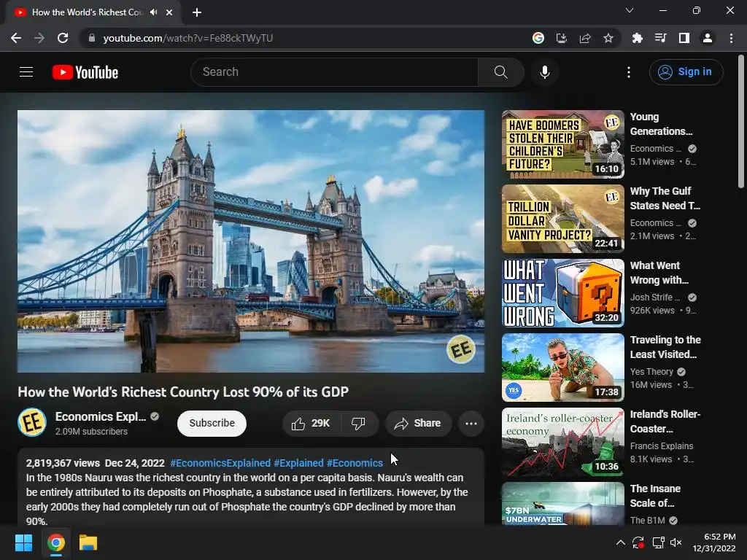This screenshot has width=747, height=560.
Task: Open the What Went Wrong thumbnail
Action: click(x=562, y=293)
